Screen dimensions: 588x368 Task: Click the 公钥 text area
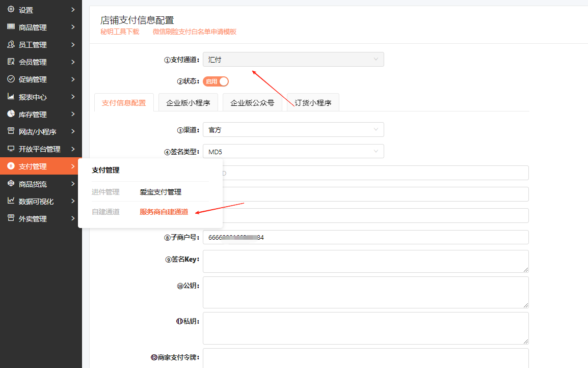(366, 292)
